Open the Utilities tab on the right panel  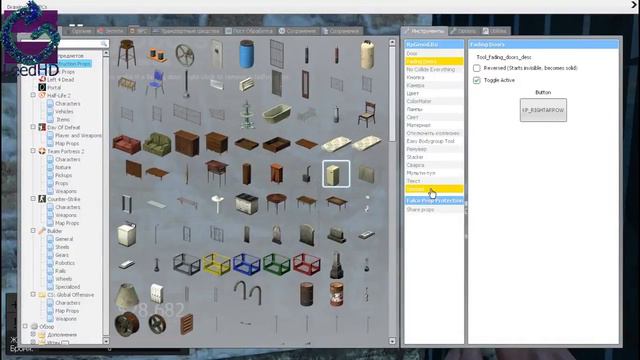494,31
